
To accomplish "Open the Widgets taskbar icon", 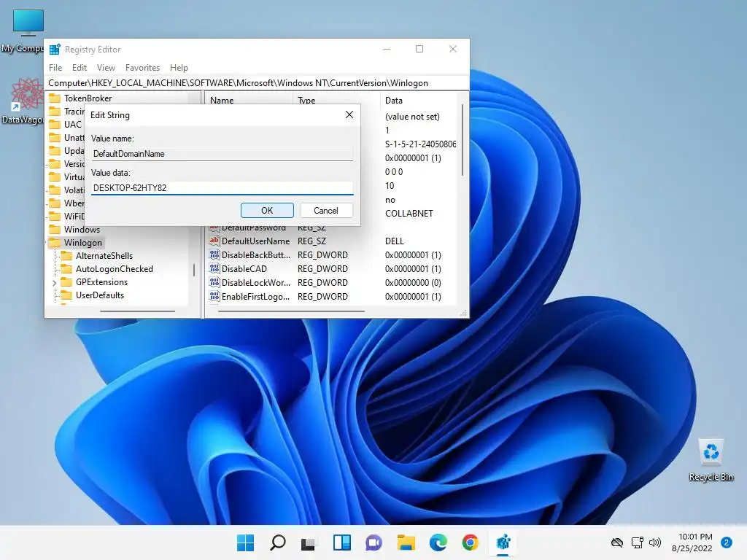I will click(342, 542).
